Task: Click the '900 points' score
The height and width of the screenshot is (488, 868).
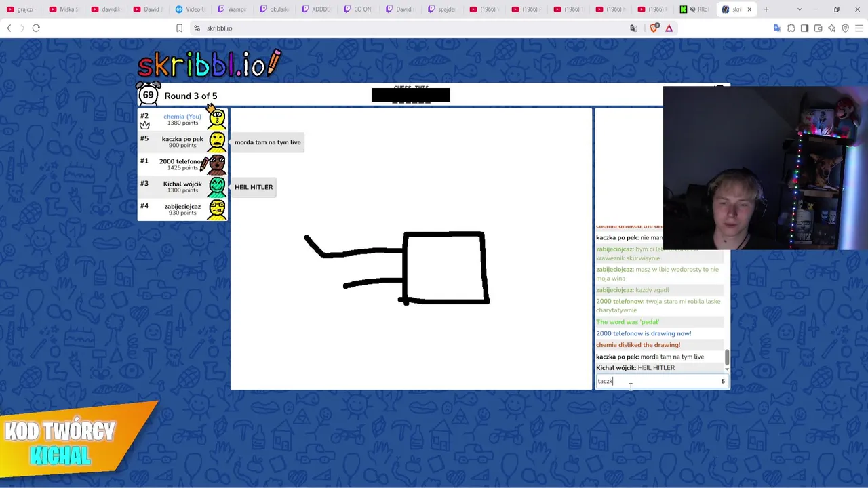Action: (x=182, y=146)
